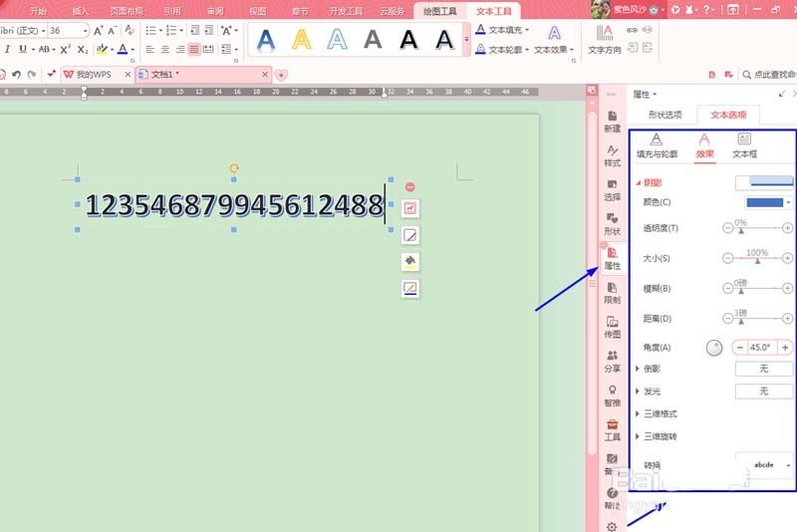Click 工具 in the side task bar
797x532 pixels.
pyautogui.click(x=612, y=430)
